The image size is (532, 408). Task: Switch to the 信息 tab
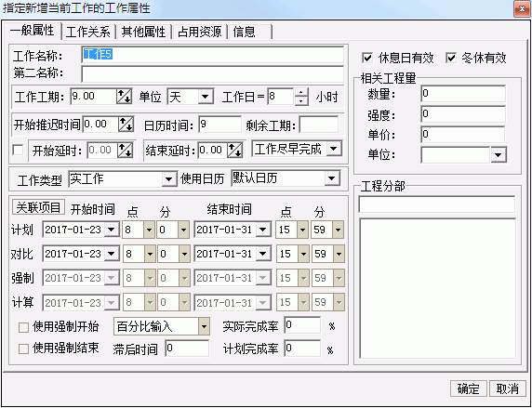[x=250, y=33]
